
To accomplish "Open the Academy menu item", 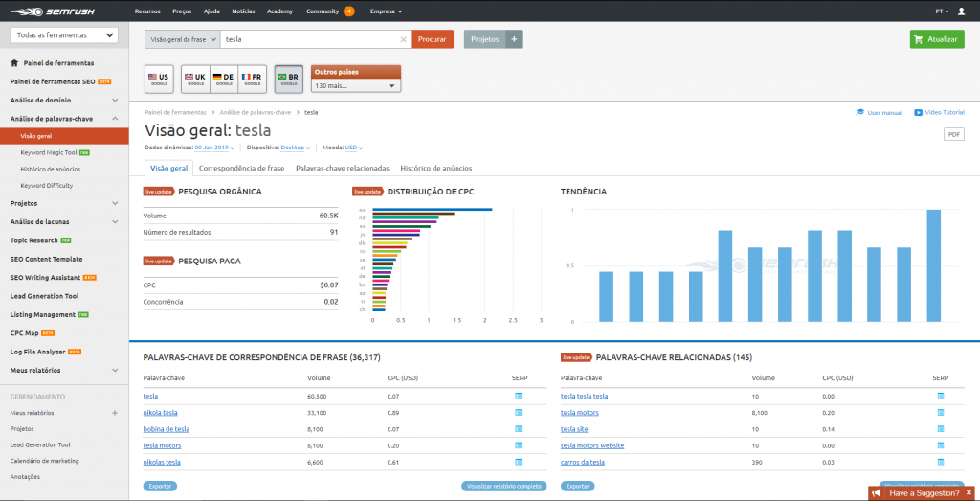I will tap(279, 11).
